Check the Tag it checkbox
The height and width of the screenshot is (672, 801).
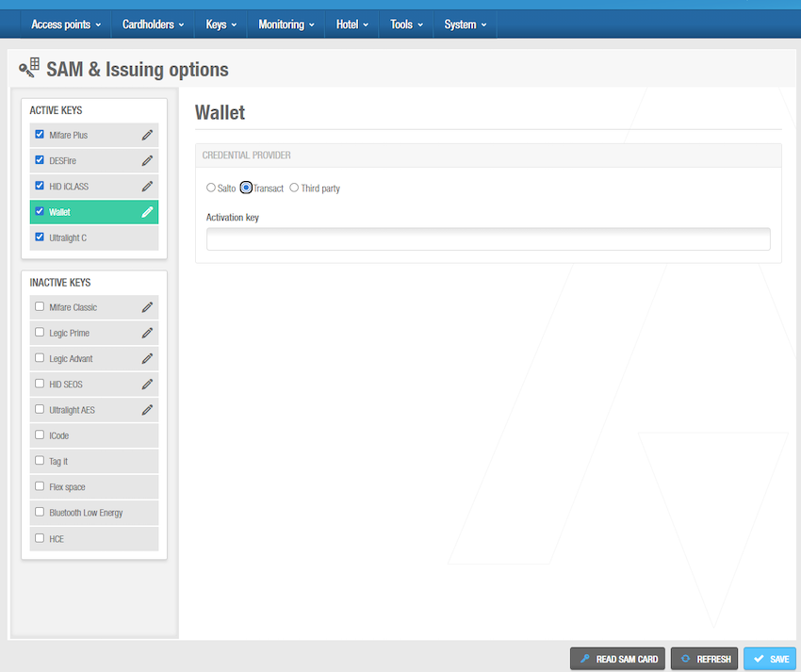pos(40,461)
